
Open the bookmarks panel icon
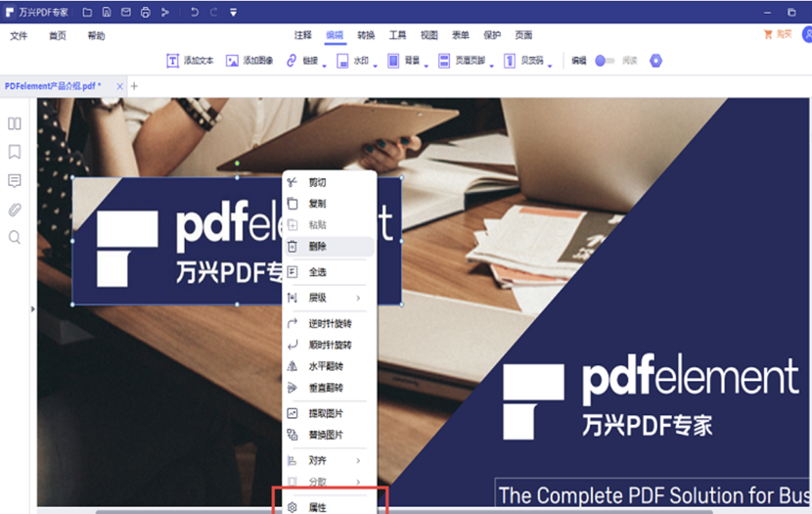tap(15, 152)
